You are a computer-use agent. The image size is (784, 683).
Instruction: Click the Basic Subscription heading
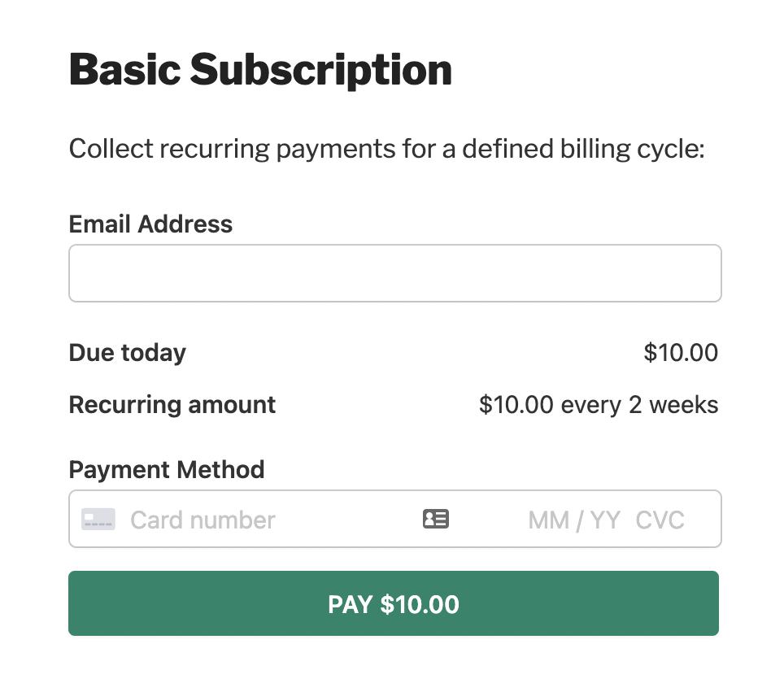[260, 71]
